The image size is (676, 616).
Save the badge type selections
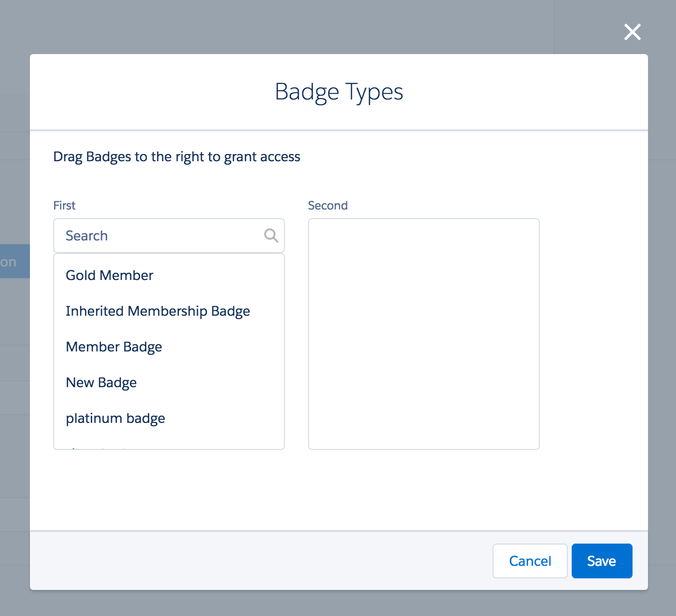(602, 561)
